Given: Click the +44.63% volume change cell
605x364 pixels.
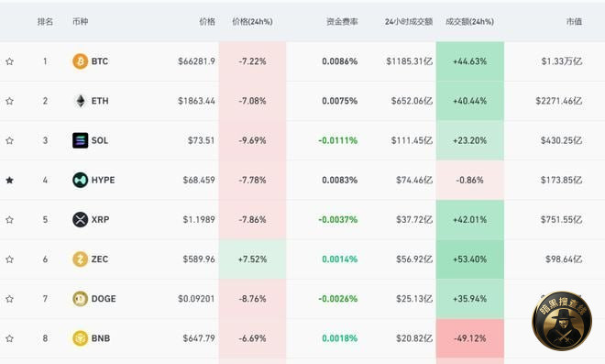Looking at the screenshot, I should pyautogui.click(x=470, y=61).
